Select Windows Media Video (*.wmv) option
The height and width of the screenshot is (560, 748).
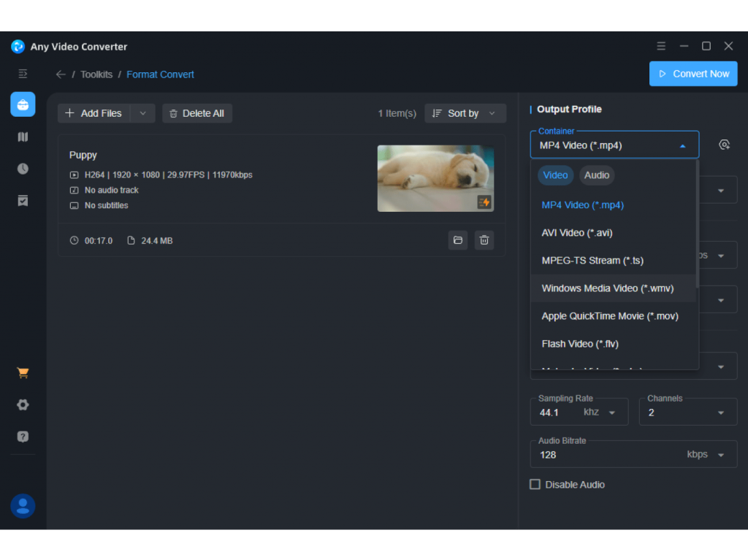pos(613,288)
